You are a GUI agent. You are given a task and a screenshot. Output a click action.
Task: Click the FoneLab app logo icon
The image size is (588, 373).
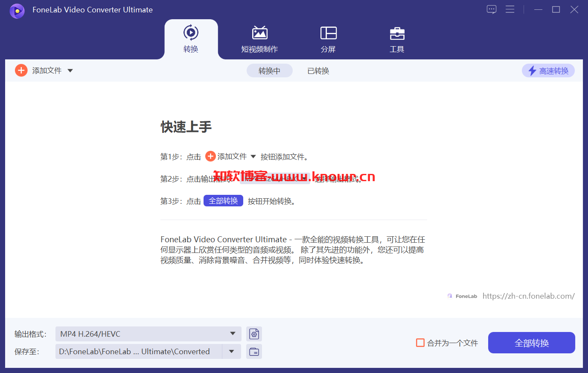click(x=17, y=11)
